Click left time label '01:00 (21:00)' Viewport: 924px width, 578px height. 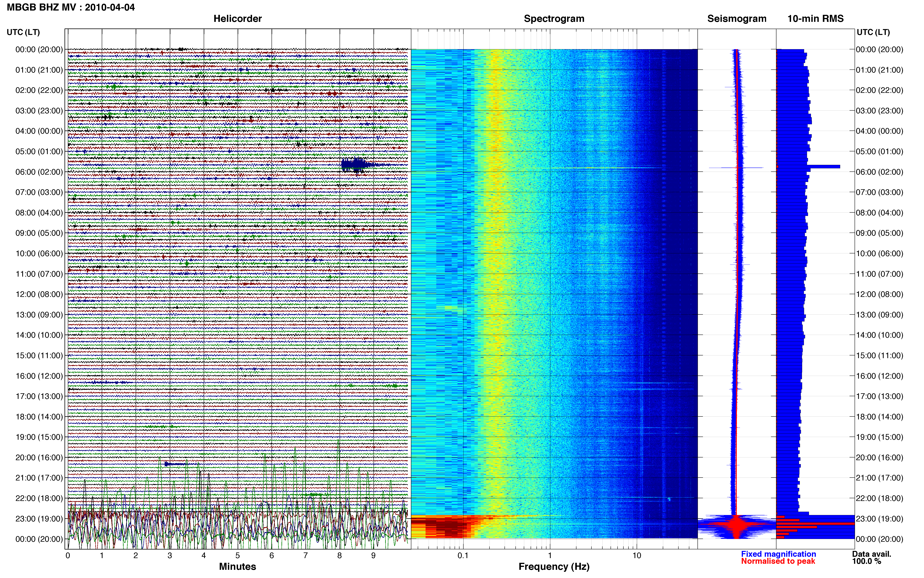[39, 70]
